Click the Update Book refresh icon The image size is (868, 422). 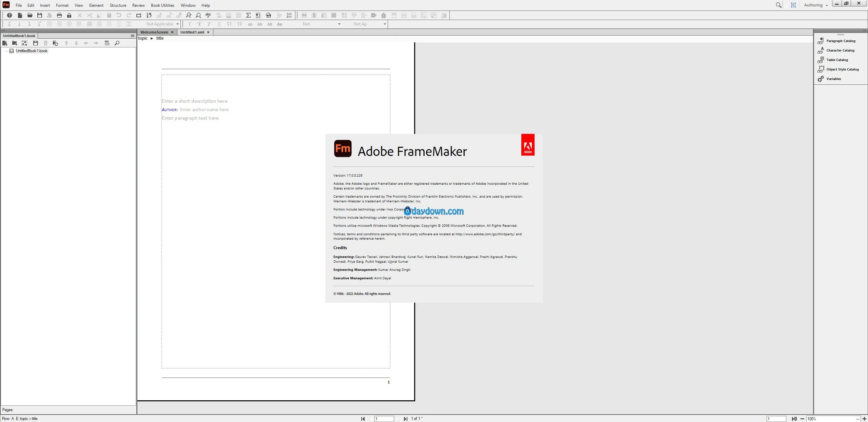coord(56,43)
